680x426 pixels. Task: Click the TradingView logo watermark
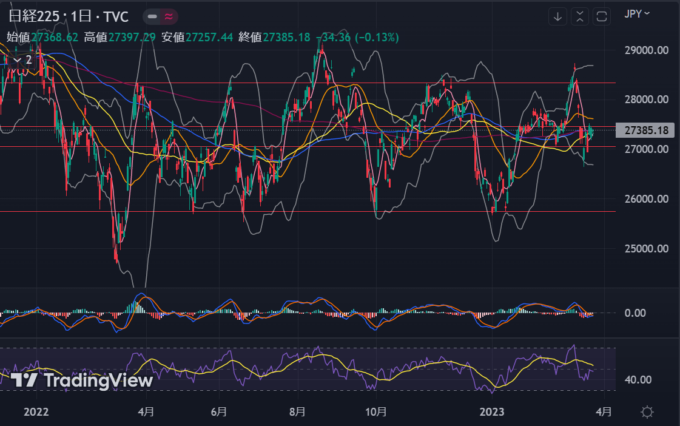click(x=83, y=380)
